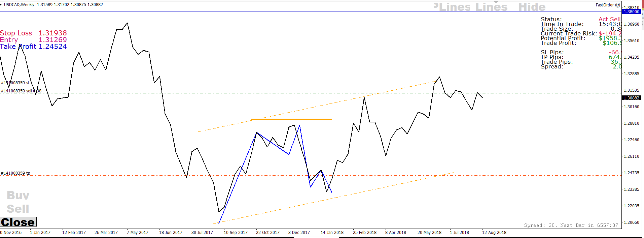Click the current price 1.30882 tag
The image size is (644, 238).
click(632, 98)
